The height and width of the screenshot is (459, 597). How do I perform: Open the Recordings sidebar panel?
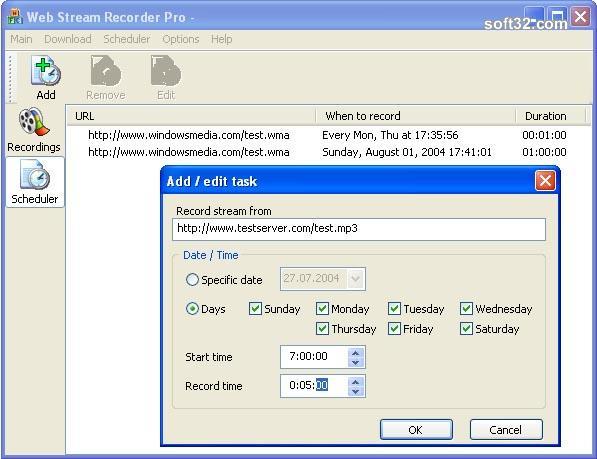tap(34, 131)
